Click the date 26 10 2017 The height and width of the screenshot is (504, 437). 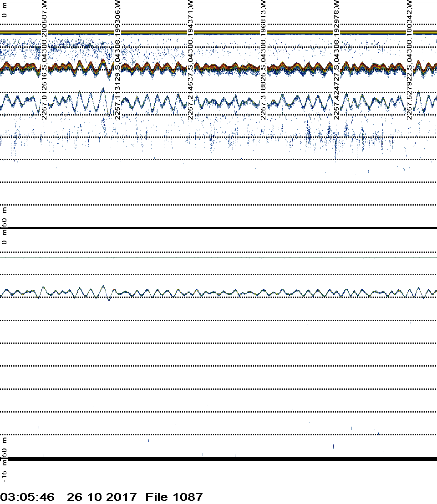(x=102, y=497)
